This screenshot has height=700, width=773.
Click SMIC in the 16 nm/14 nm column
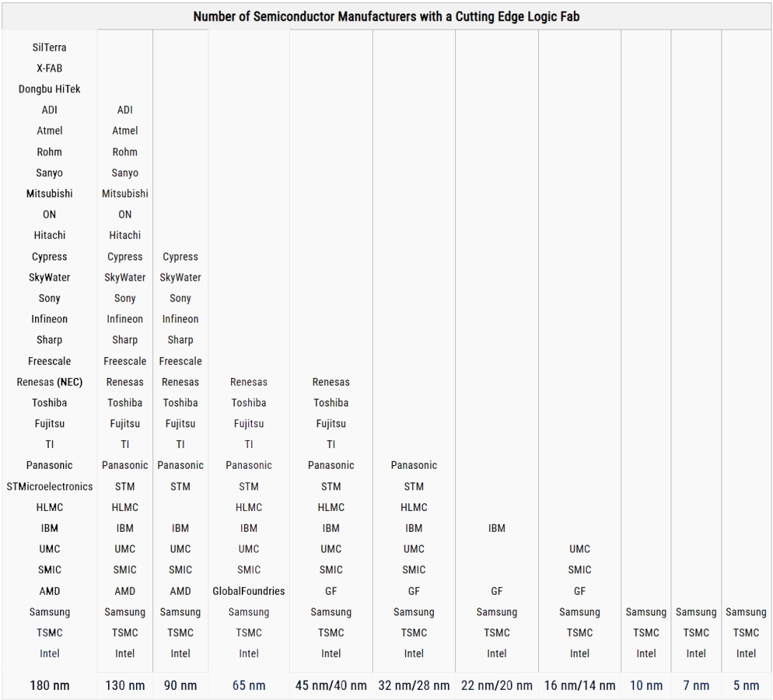(x=579, y=569)
